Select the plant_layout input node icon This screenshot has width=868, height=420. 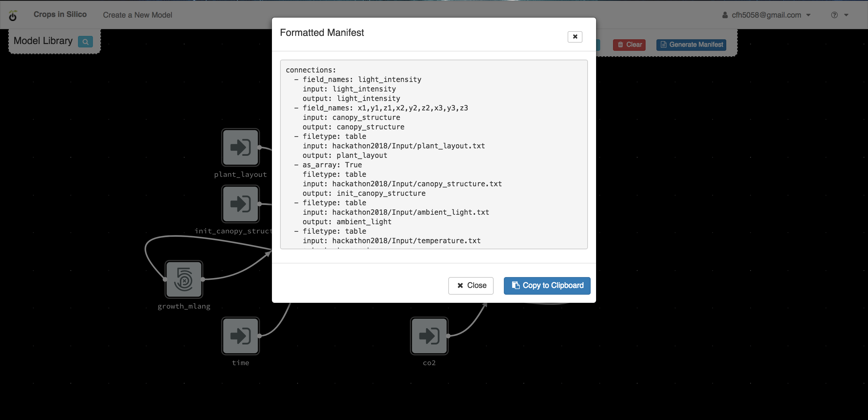241,147
